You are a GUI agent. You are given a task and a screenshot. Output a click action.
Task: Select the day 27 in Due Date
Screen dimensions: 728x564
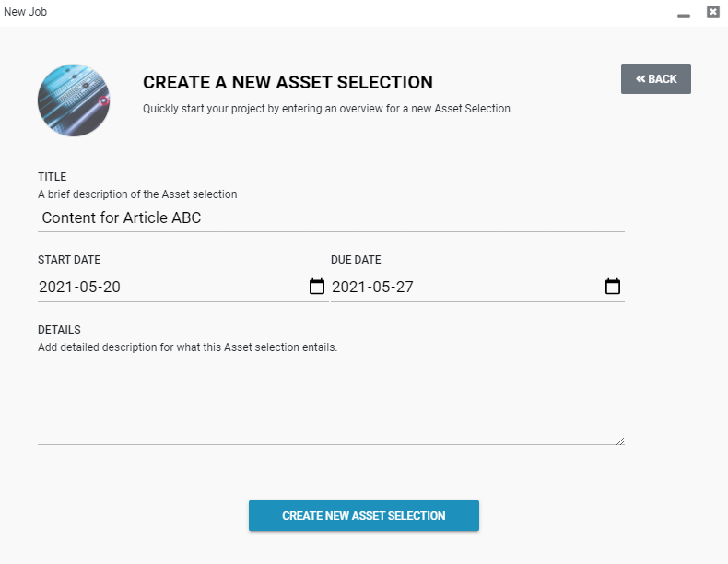click(x=405, y=287)
